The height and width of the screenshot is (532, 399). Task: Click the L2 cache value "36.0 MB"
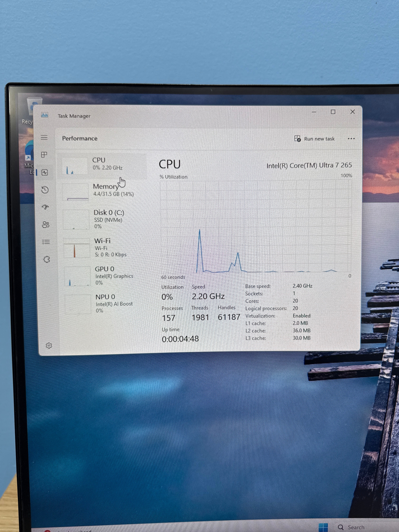click(301, 331)
